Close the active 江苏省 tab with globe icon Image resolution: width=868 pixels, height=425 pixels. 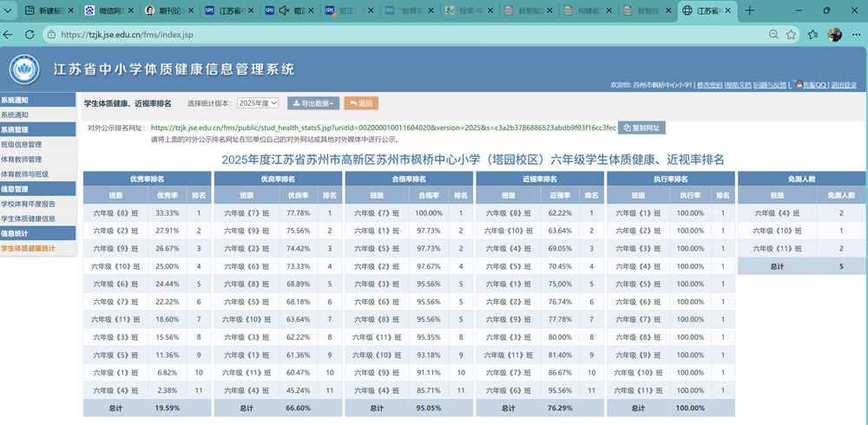[x=730, y=10]
